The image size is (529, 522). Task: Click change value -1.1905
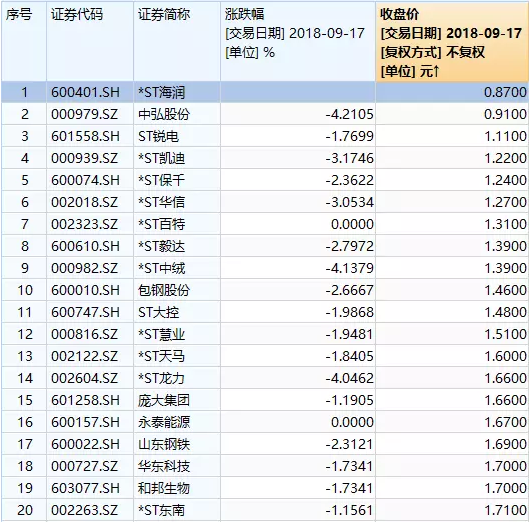click(x=350, y=400)
